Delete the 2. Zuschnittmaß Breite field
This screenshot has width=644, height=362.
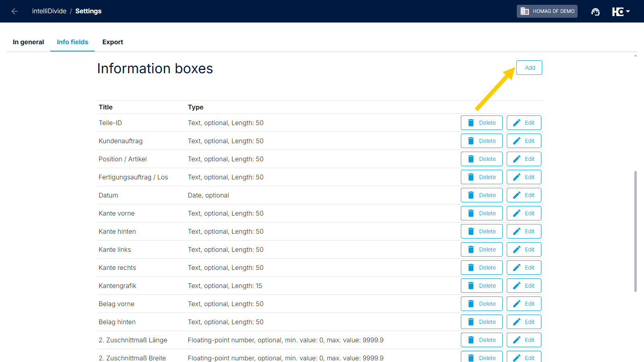[482, 357]
